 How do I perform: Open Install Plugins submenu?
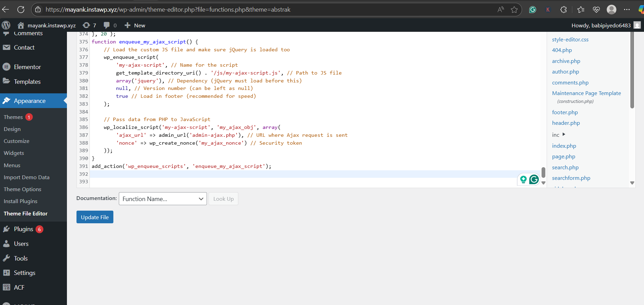(20, 201)
